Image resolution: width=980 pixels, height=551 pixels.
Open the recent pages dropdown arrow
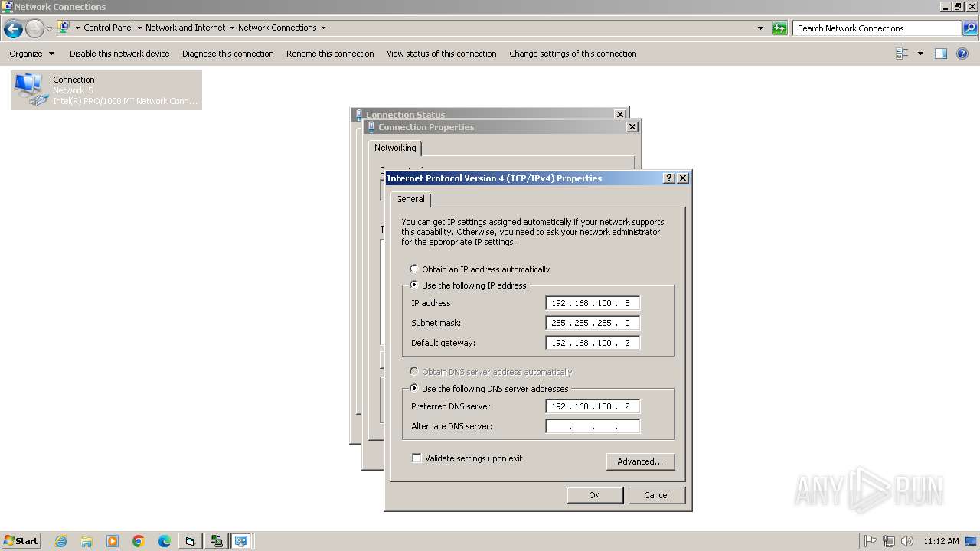[49, 29]
